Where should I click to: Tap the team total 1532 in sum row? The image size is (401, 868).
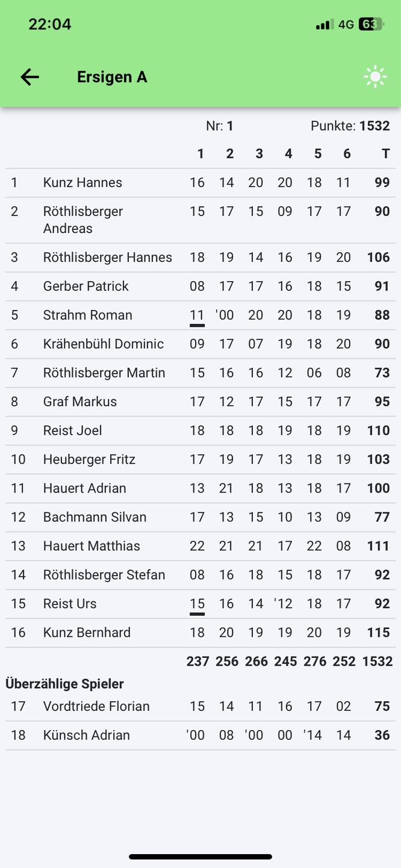coord(377,662)
